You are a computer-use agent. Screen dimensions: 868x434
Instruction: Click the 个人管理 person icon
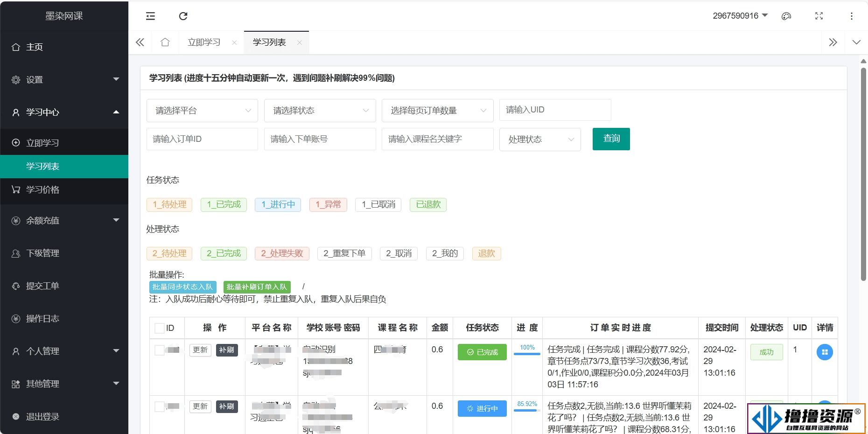16,351
